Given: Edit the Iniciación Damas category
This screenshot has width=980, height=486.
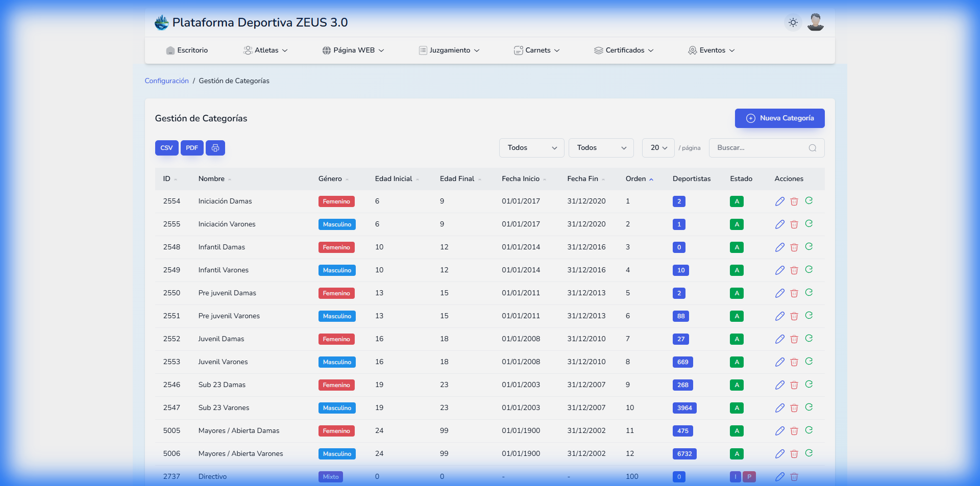Looking at the screenshot, I should pos(779,201).
